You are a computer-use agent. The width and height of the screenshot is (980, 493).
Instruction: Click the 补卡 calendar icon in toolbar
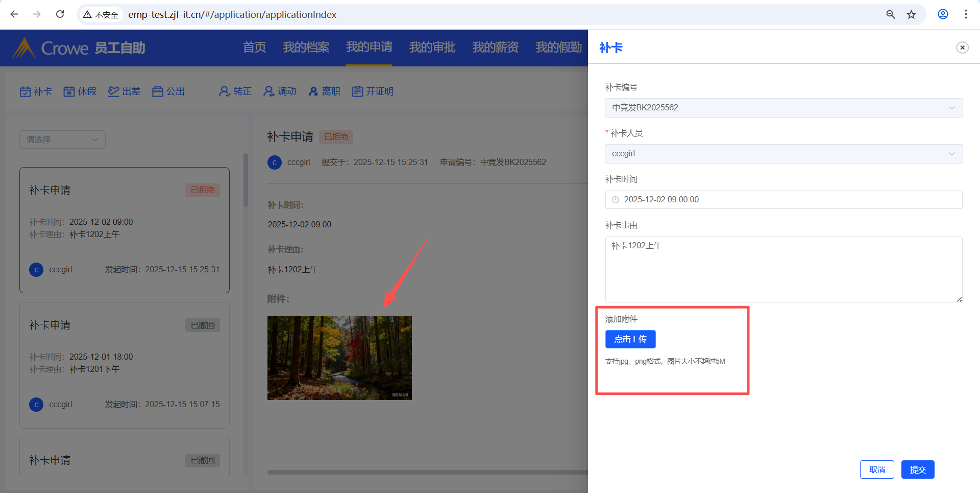pyautogui.click(x=26, y=91)
